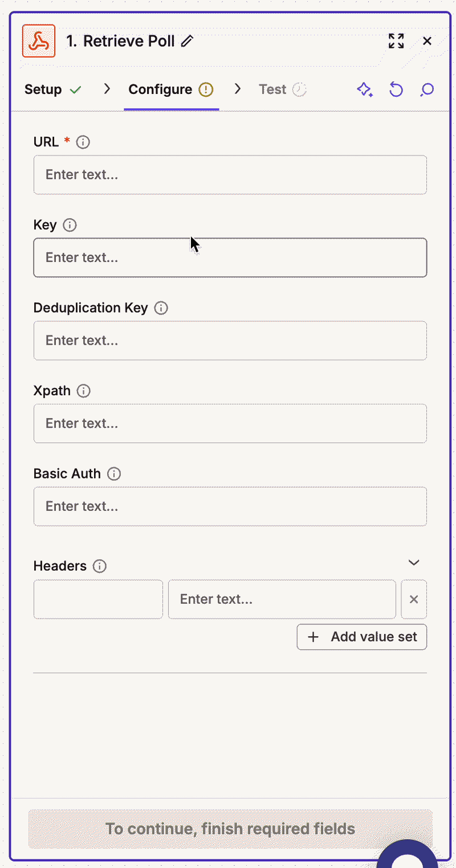Viewport: 456px width, 868px height.
Task: Open the AI sparkle assistant icon
Action: 365,89
